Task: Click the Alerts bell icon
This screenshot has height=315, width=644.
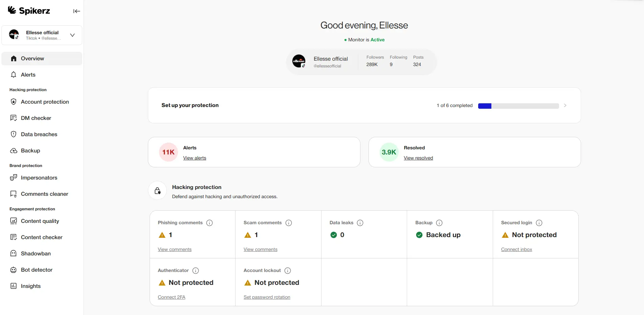Action: [x=14, y=75]
